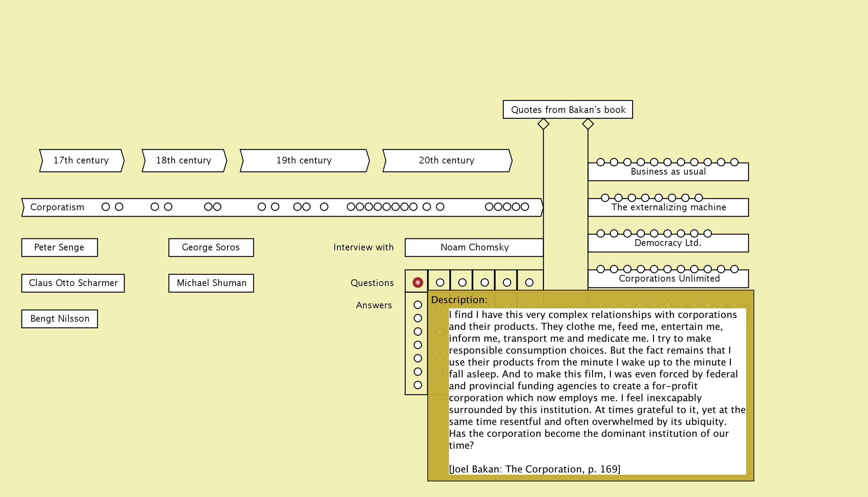
Task: Expand the 19th century arrow
Action: pyautogui.click(x=304, y=160)
